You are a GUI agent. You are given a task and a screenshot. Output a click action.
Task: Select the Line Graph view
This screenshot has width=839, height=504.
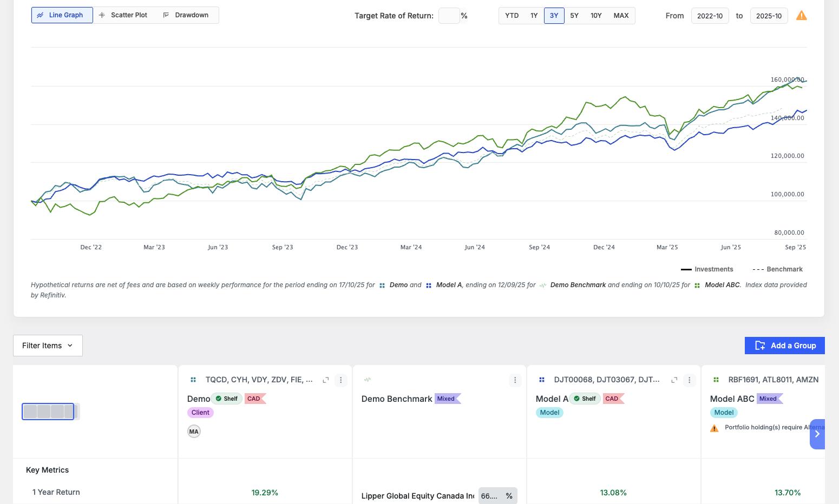[62, 15]
